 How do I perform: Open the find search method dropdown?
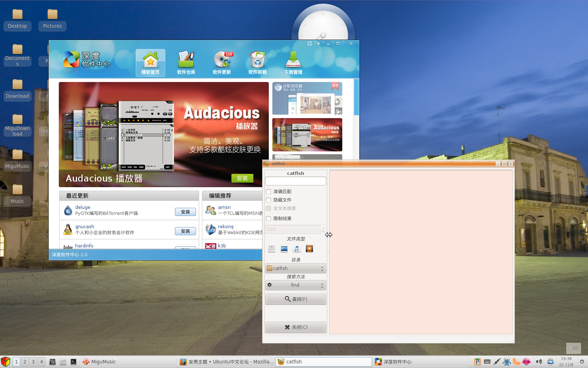point(296,285)
